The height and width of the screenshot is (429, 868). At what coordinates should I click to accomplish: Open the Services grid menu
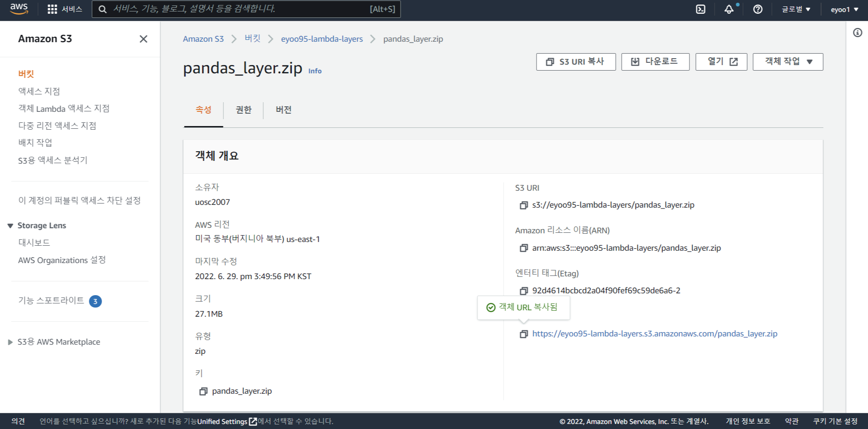(x=65, y=9)
